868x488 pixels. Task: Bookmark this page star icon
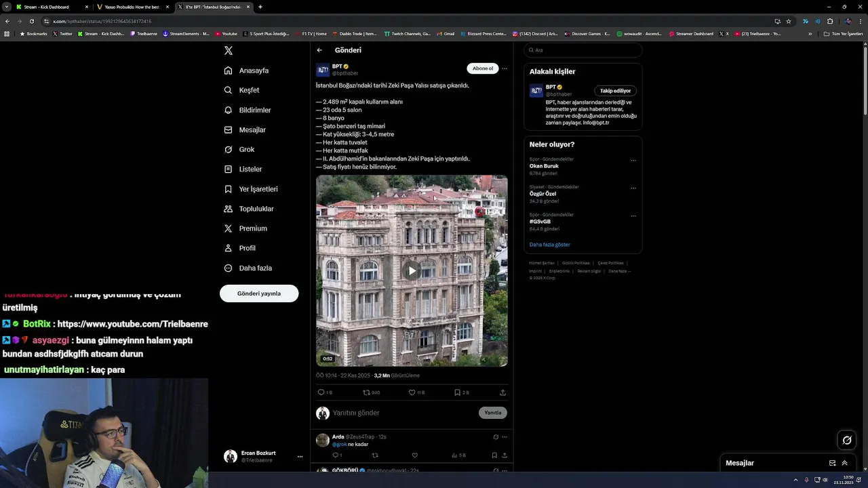(x=789, y=21)
